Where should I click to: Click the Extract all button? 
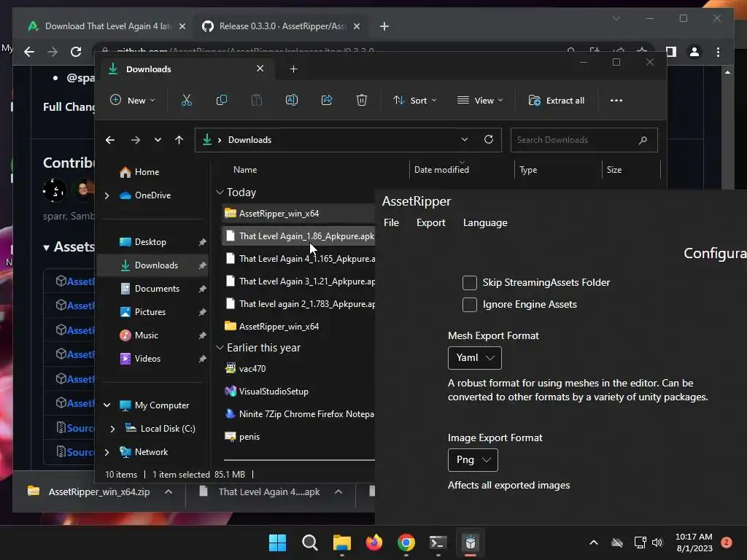(x=557, y=101)
